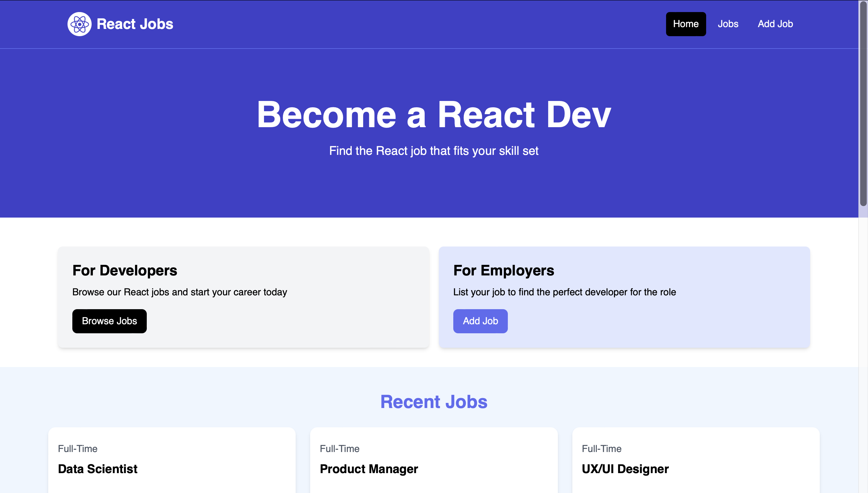The width and height of the screenshot is (868, 493).
Task: Open the React Jobs brand link
Action: (120, 24)
